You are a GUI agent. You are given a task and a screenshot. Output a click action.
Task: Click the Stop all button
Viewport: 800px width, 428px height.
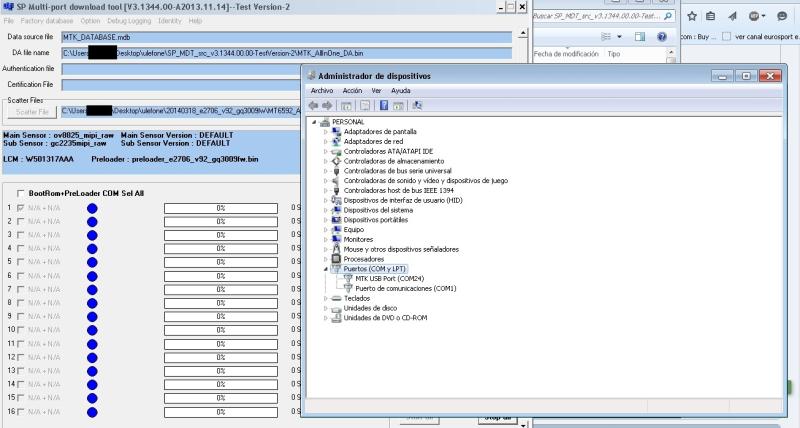click(497, 418)
